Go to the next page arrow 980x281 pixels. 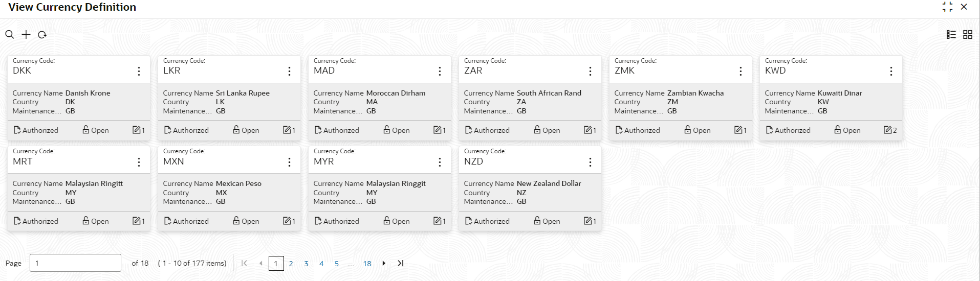pyautogui.click(x=384, y=264)
